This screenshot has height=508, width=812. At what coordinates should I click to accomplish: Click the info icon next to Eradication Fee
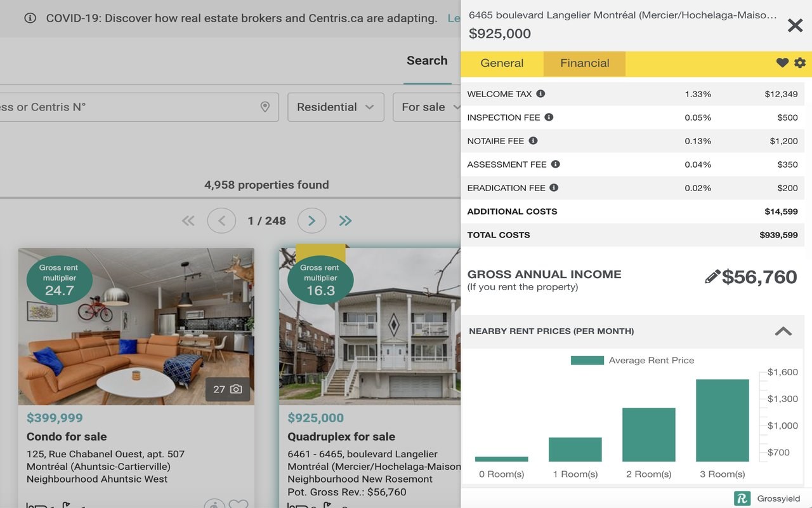point(554,187)
